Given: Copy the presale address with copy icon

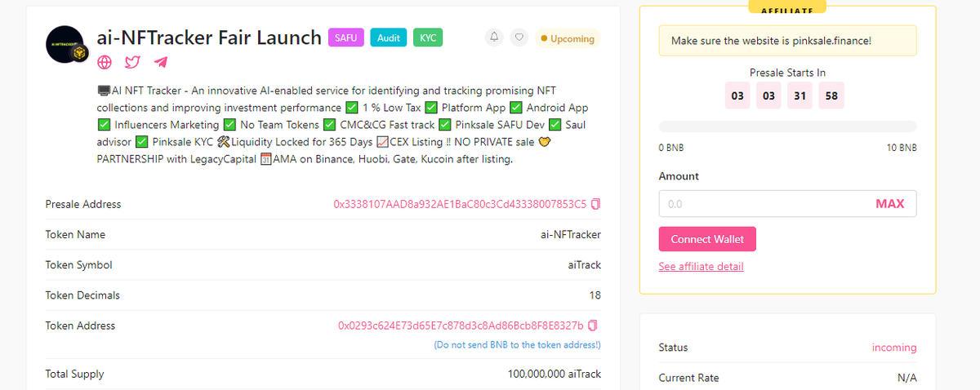Looking at the screenshot, I should point(595,204).
